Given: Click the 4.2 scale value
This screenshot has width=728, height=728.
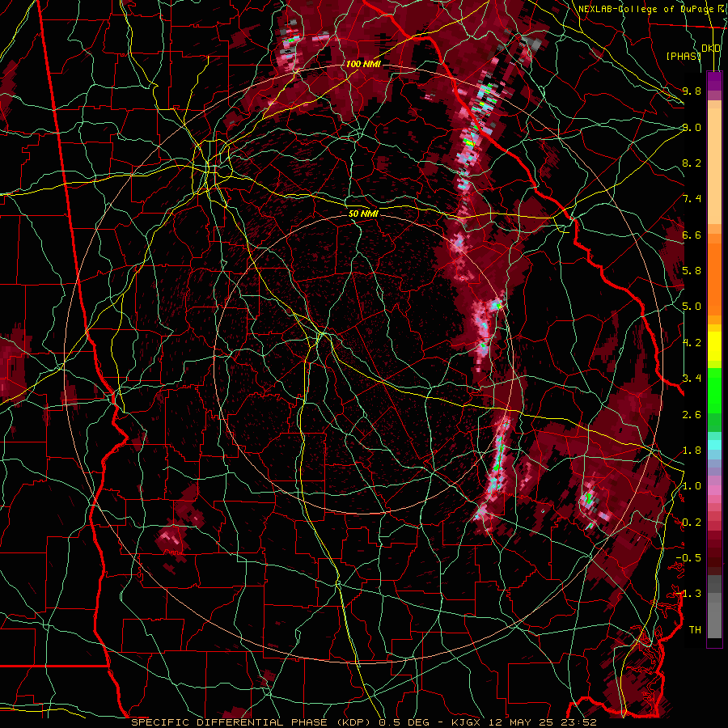Looking at the screenshot, I should (692, 343).
